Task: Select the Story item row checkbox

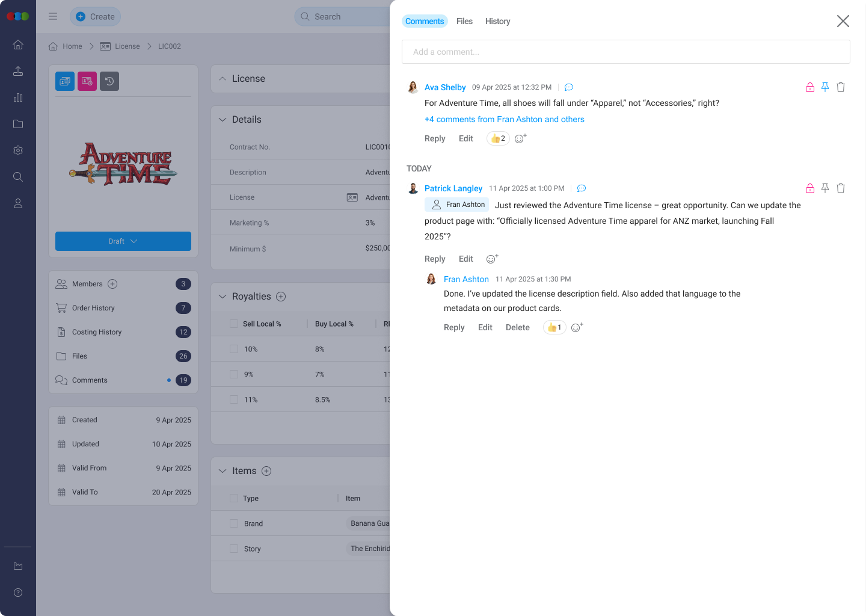Action: point(234,549)
